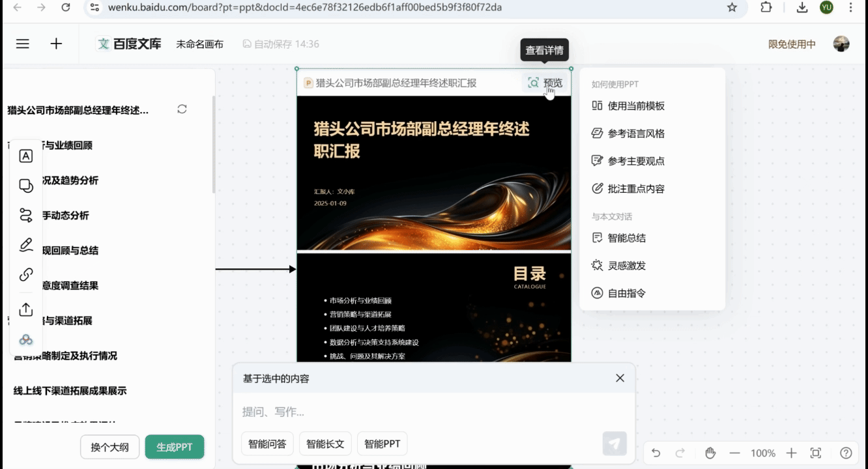Screen dimensions: 868x469
Task: Open the hamburger menu in the header
Action: pyautogui.click(x=23, y=44)
